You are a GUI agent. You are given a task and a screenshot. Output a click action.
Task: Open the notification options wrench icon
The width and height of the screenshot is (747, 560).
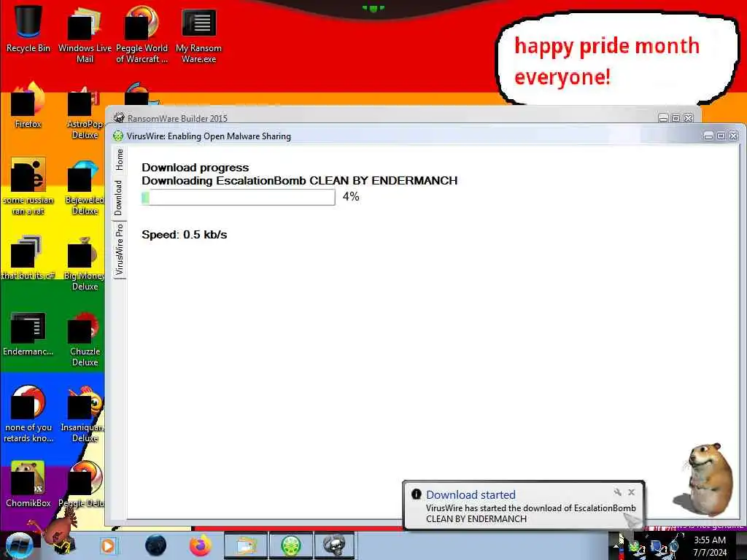click(x=618, y=492)
